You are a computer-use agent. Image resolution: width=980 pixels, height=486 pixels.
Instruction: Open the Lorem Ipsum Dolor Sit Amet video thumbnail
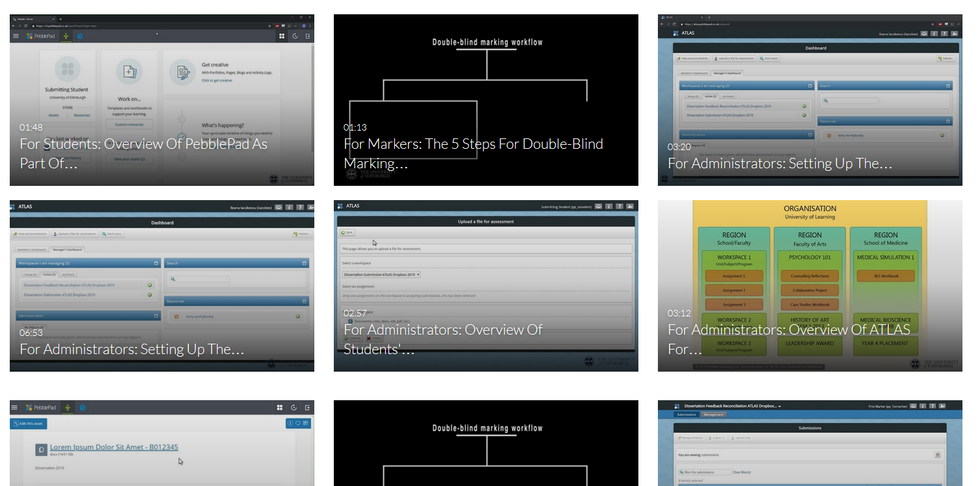pos(162,443)
